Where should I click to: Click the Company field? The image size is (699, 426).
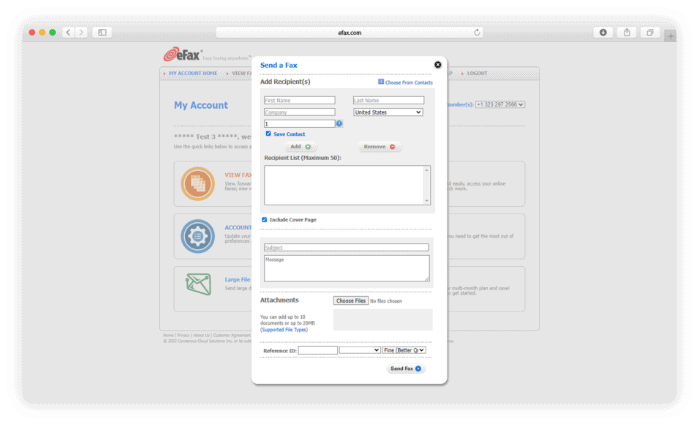pos(300,112)
